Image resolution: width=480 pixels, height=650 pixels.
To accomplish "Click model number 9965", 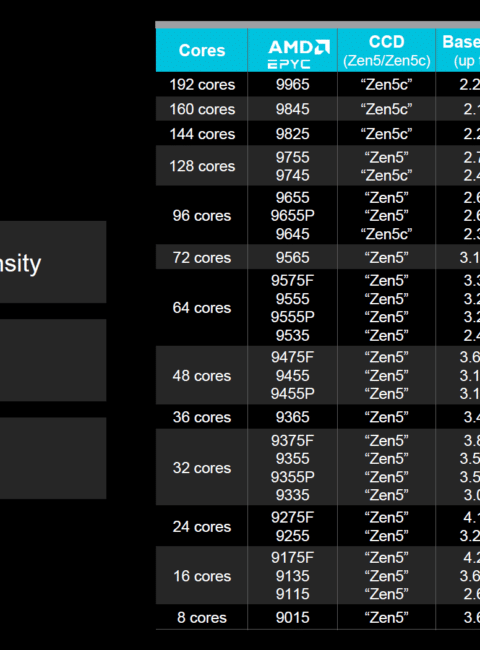I will 293,85.
